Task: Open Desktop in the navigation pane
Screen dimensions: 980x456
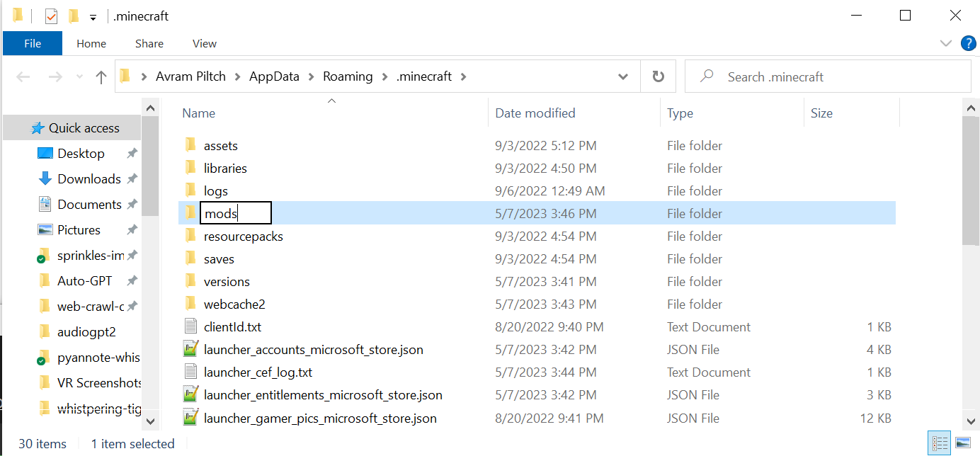Action: 81,154
